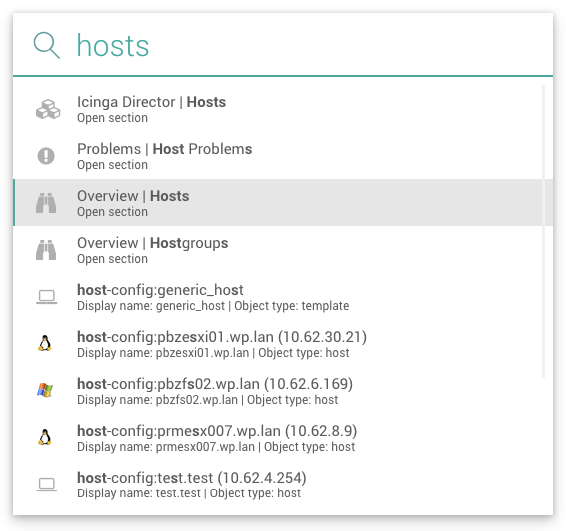The width and height of the screenshot is (566, 531).
Task: Click the Icinga Director cubes icon
Action: point(48,109)
